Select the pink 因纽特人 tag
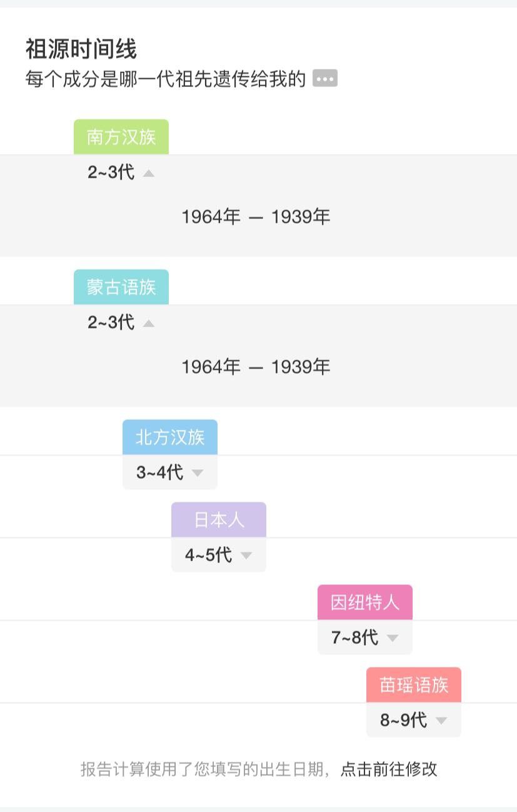517x812 pixels. (x=365, y=602)
